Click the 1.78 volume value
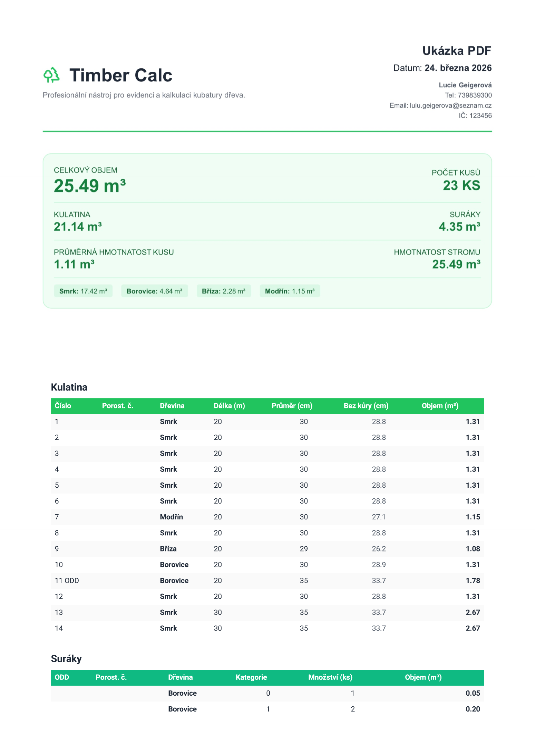 (x=473, y=580)
